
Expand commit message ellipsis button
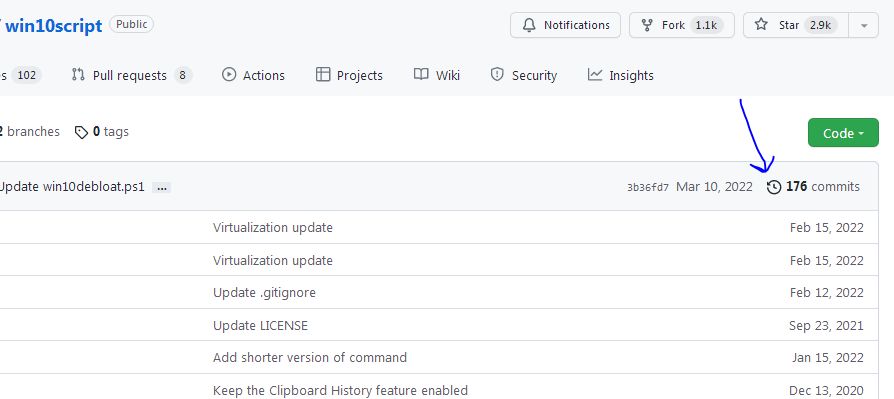(161, 187)
